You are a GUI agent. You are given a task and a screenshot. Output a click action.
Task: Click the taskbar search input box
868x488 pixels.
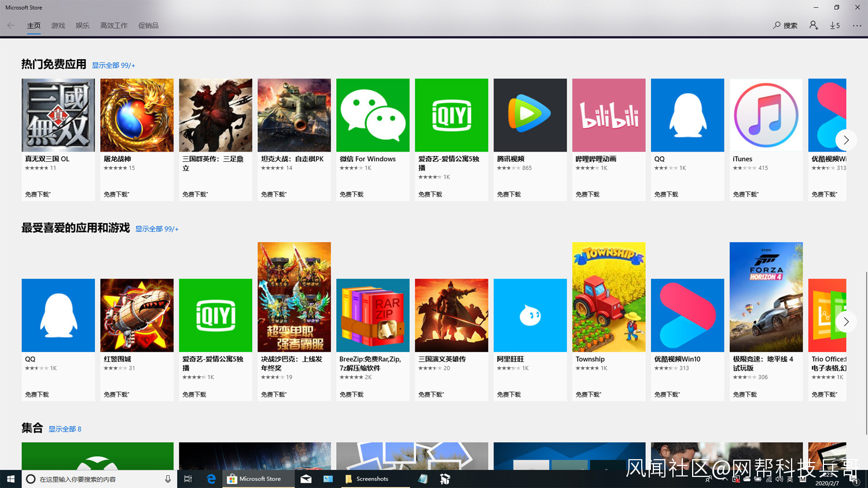[x=98, y=479]
